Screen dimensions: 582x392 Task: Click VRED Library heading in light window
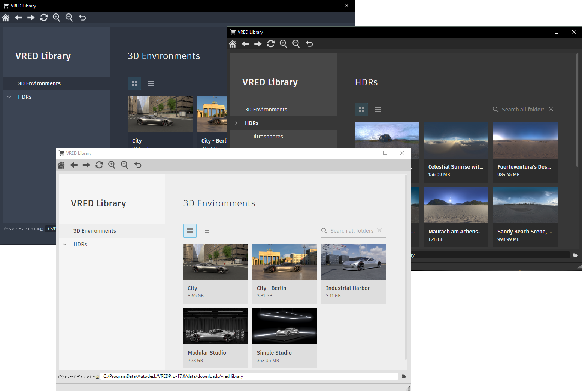(98, 203)
